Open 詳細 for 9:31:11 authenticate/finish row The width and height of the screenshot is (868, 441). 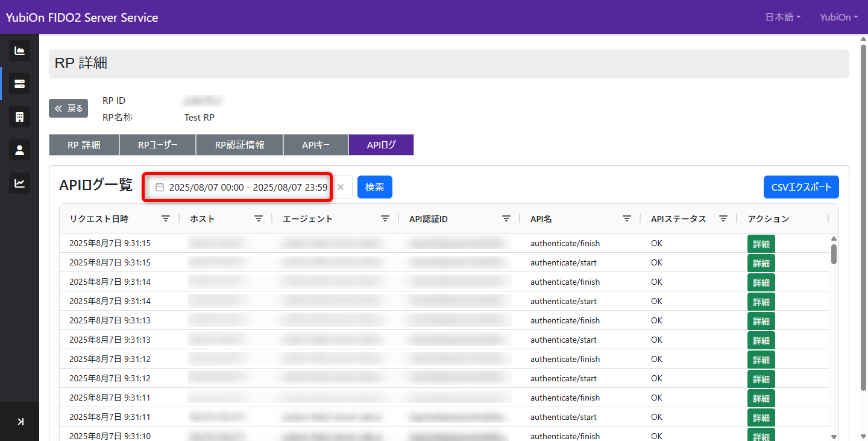pyautogui.click(x=761, y=398)
